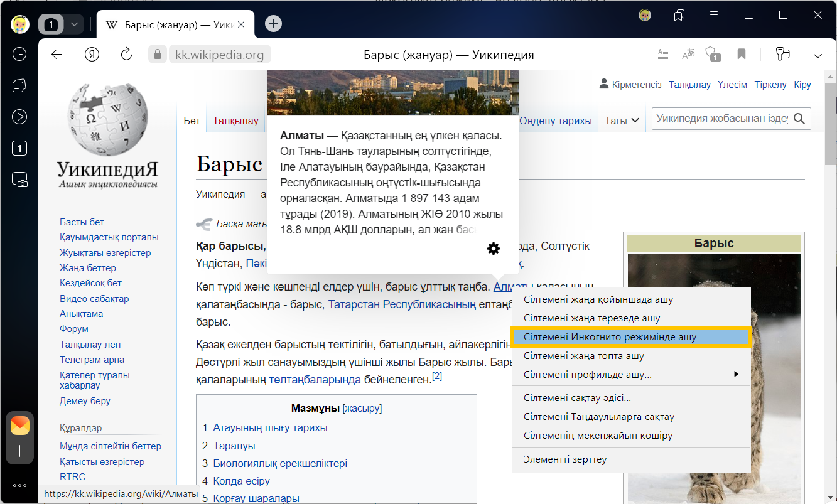
Task: Open browser history clock icon in sidebar
Action: (19, 54)
